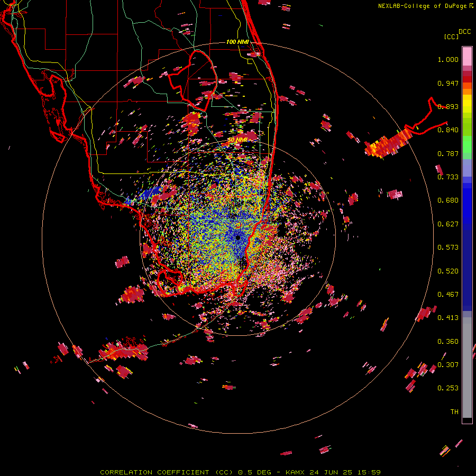Pick the yellow color bar segment

(467, 104)
